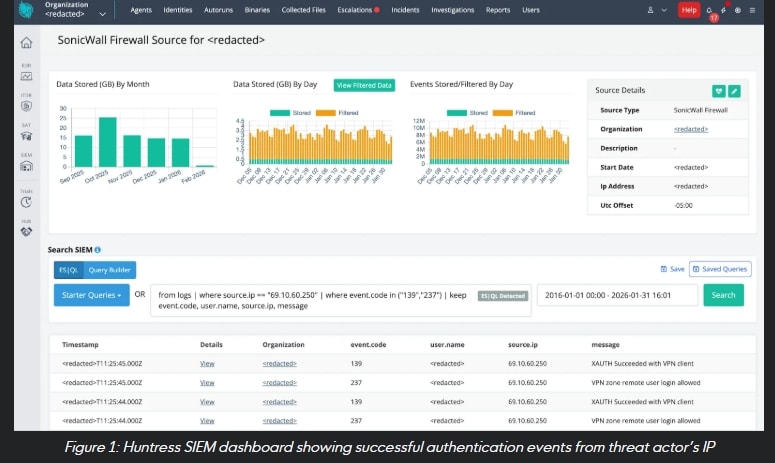775x463 pixels.
Task: Open the ITDR shield icon in sidebar
Action: (x=26, y=104)
